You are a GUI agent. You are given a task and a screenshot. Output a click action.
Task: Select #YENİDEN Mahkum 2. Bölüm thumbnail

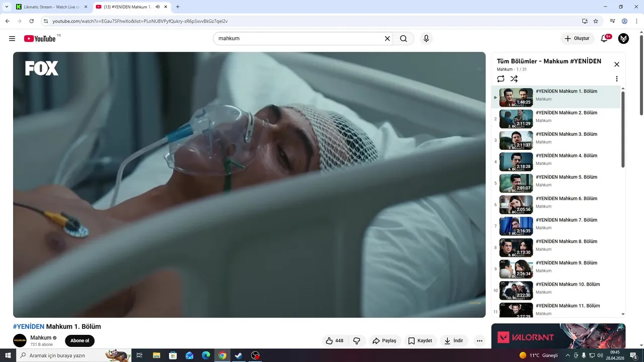(516, 119)
